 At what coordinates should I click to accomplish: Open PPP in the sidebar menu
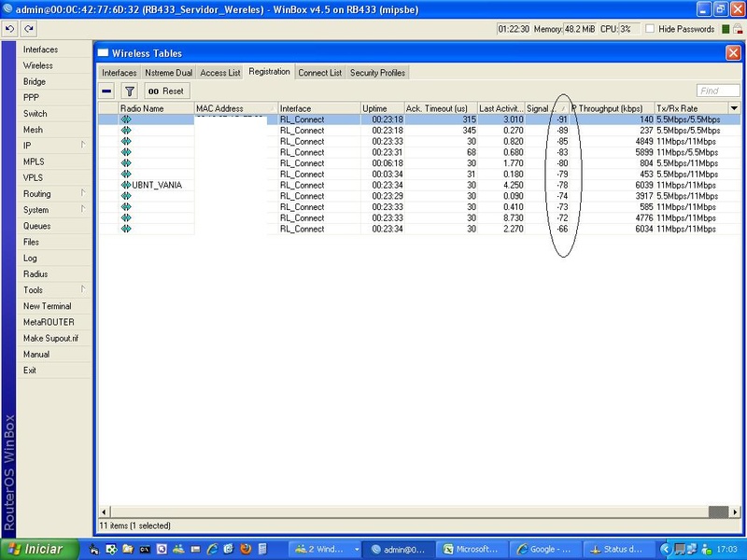coord(31,97)
